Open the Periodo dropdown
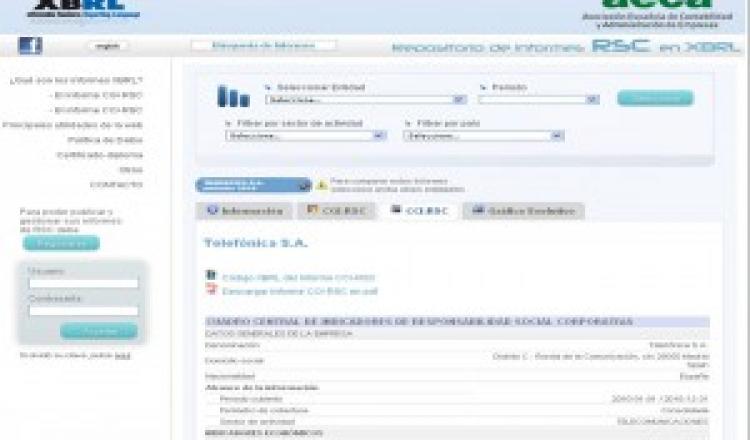This screenshot has height=440, width=750. (539, 99)
